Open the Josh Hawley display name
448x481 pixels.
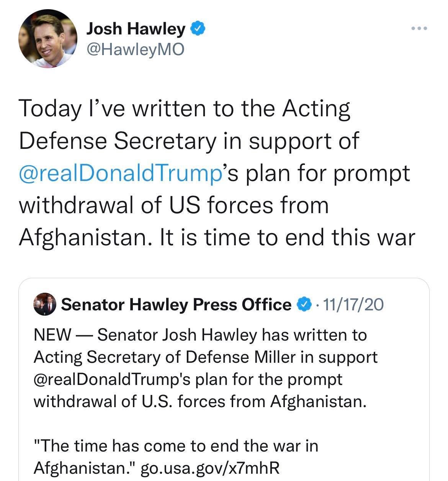[x=136, y=29]
